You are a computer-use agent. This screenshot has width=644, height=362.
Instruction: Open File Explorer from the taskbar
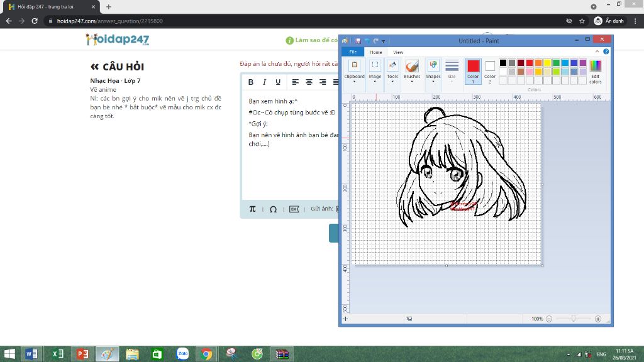132,354
